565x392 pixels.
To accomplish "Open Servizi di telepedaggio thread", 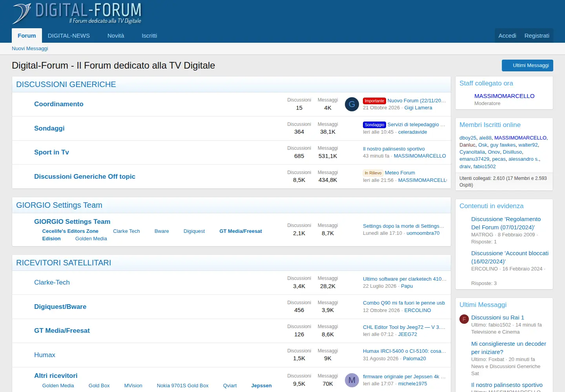I will tap(416, 125).
